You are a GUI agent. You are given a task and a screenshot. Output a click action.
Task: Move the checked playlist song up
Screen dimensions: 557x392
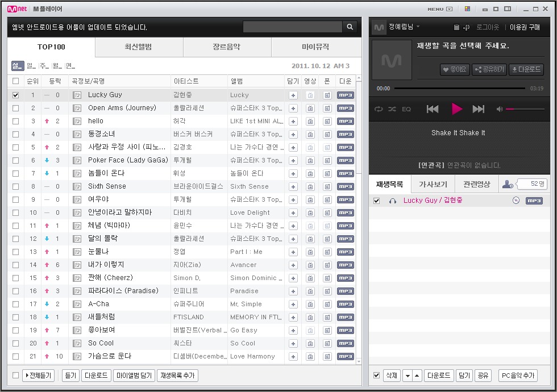point(417,376)
